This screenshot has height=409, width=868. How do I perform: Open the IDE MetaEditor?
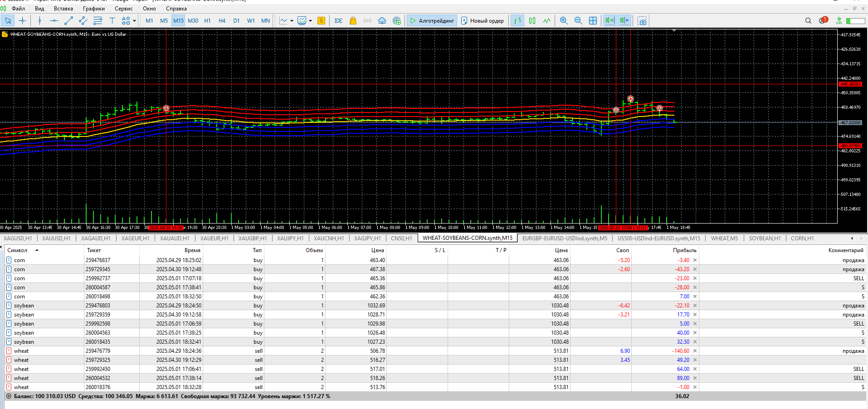(x=338, y=20)
